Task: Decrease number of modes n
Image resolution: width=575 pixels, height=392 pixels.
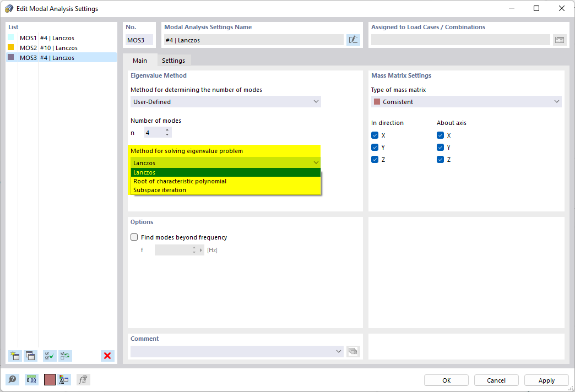Action: point(167,134)
